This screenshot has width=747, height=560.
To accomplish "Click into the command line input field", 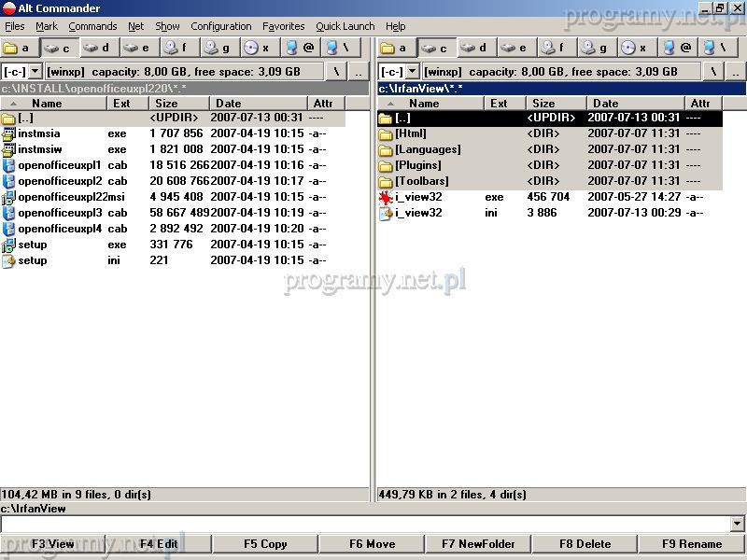I will pyautogui.click(x=364, y=525).
